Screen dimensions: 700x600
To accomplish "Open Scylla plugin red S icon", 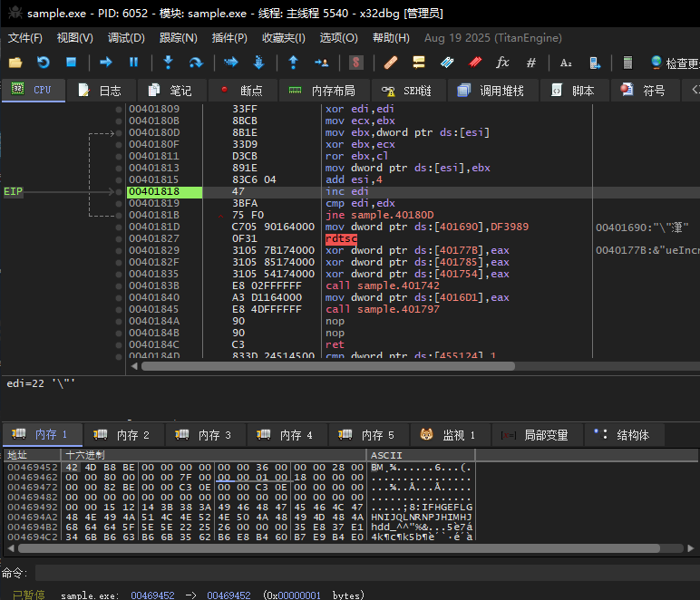I will 355,63.
